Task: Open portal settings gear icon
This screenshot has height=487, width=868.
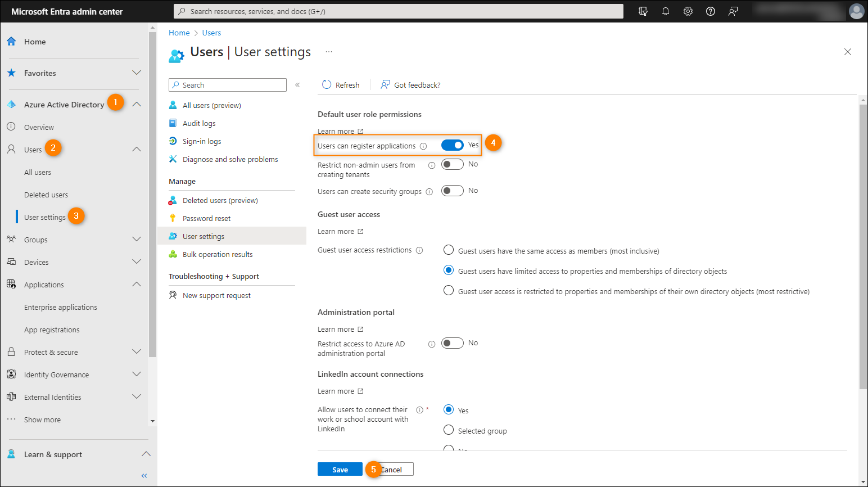Action: 688,11
